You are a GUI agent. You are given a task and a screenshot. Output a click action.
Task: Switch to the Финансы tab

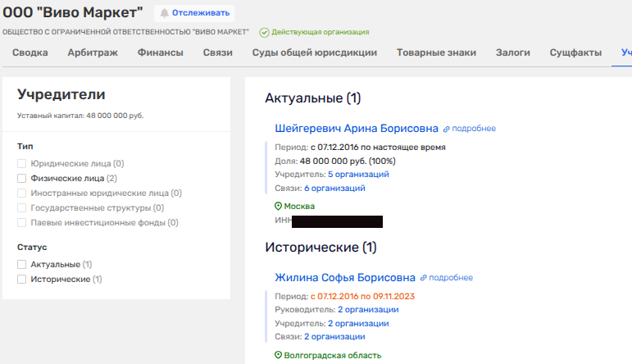point(160,53)
